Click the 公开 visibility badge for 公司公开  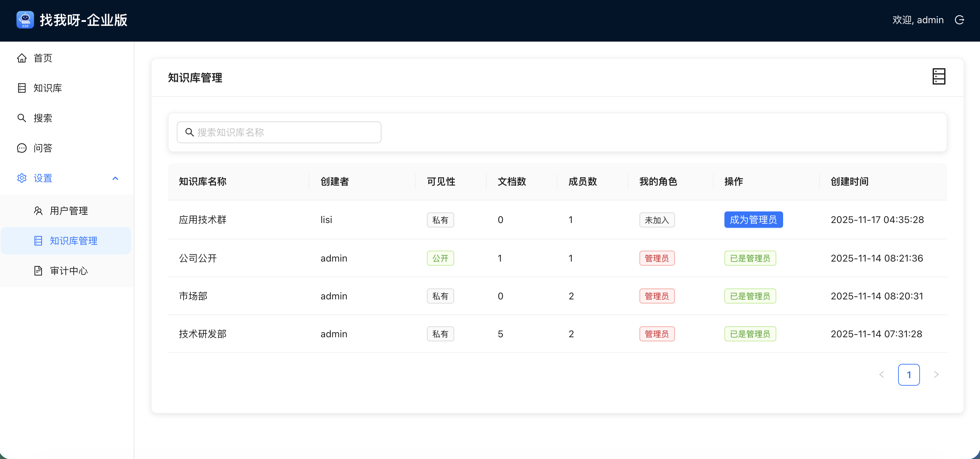pos(440,258)
